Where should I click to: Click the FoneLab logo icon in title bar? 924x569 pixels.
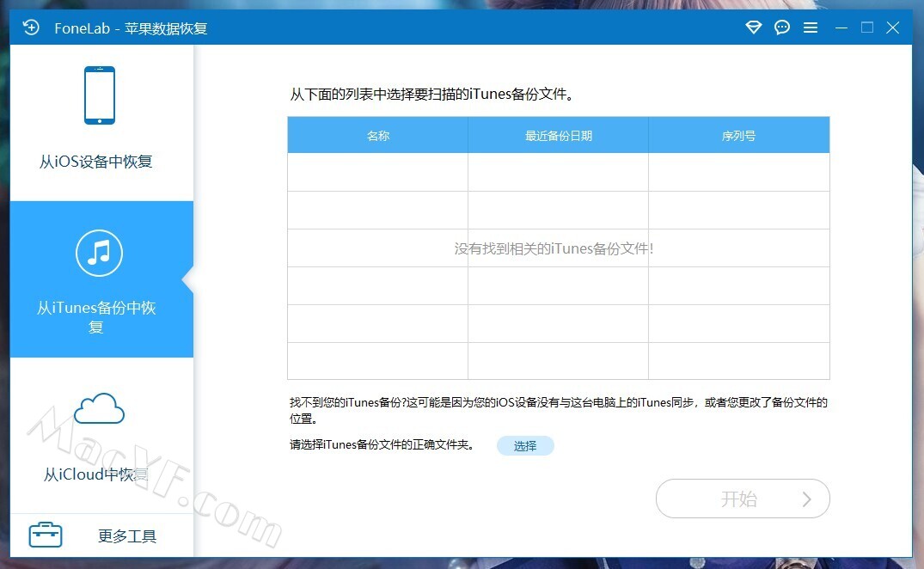pyautogui.click(x=32, y=28)
